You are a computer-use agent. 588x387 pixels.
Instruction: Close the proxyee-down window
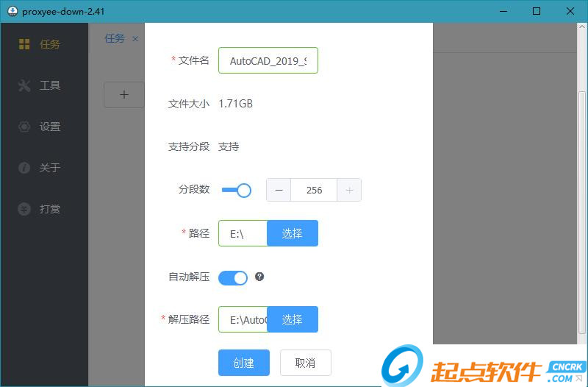tap(570, 11)
